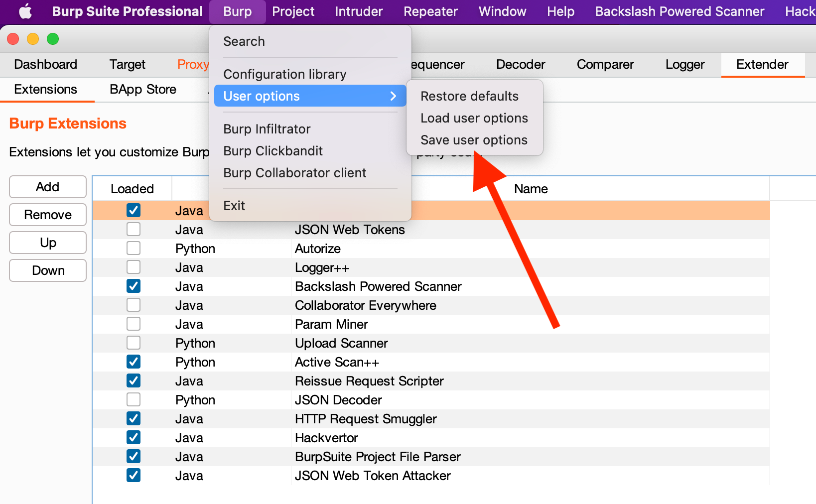Select the Extender tab
The image size is (816, 504).
tap(762, 64)
